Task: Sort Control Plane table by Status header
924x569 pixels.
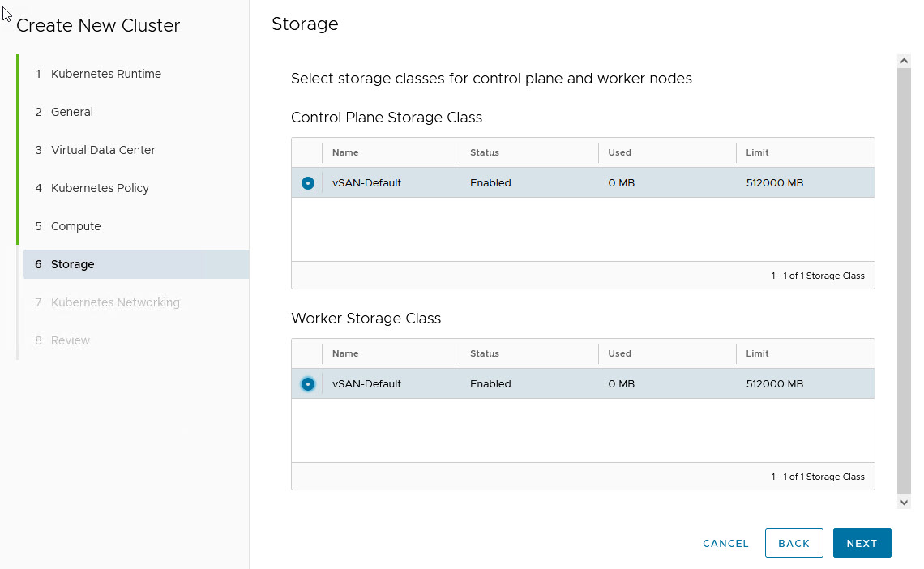Action: (x=485, y=152)
